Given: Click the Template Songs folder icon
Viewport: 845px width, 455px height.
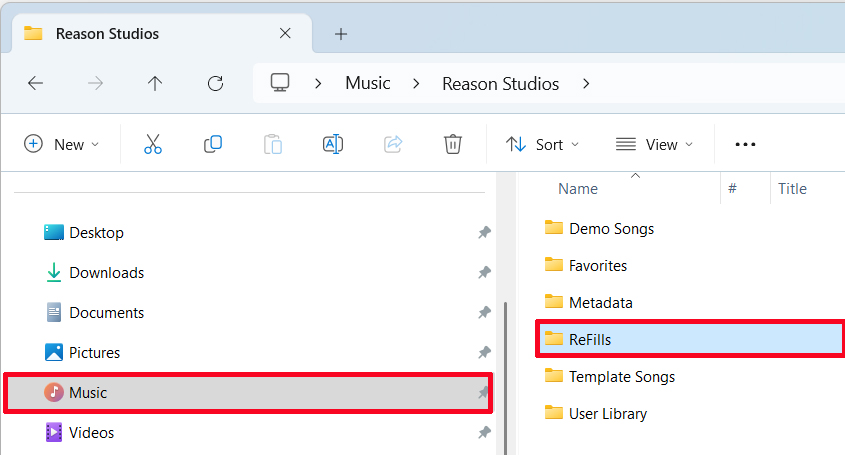Looking at the screenshot, I should [x=553, y=376].
